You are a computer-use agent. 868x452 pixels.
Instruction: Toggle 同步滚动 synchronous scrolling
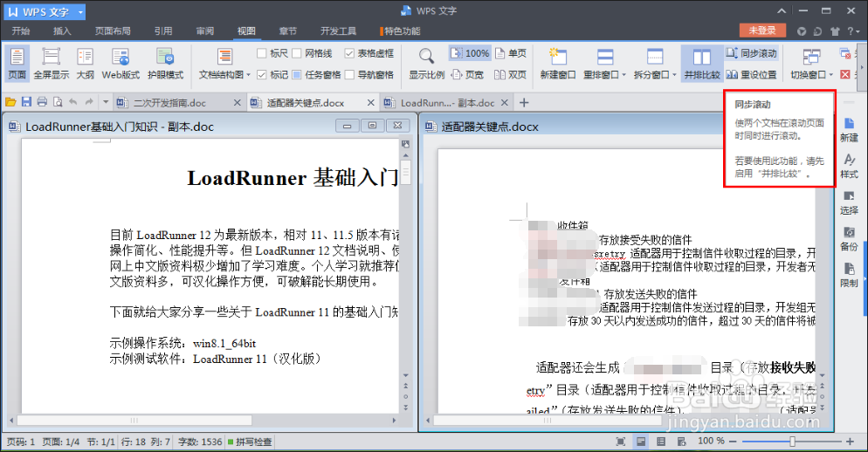[x=751, y=53]
